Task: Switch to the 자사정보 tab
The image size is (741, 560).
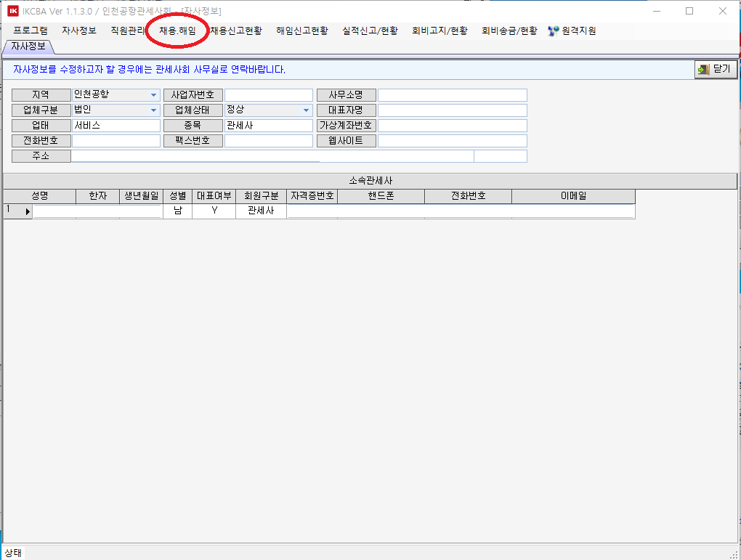Action: (x=28, y=46)
